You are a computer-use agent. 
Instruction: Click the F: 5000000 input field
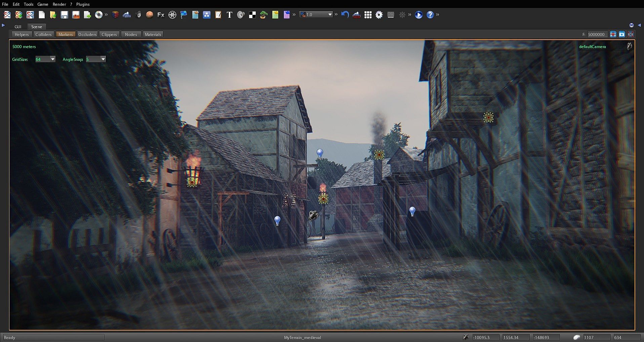pyautogui.click(x=597, y=34)
